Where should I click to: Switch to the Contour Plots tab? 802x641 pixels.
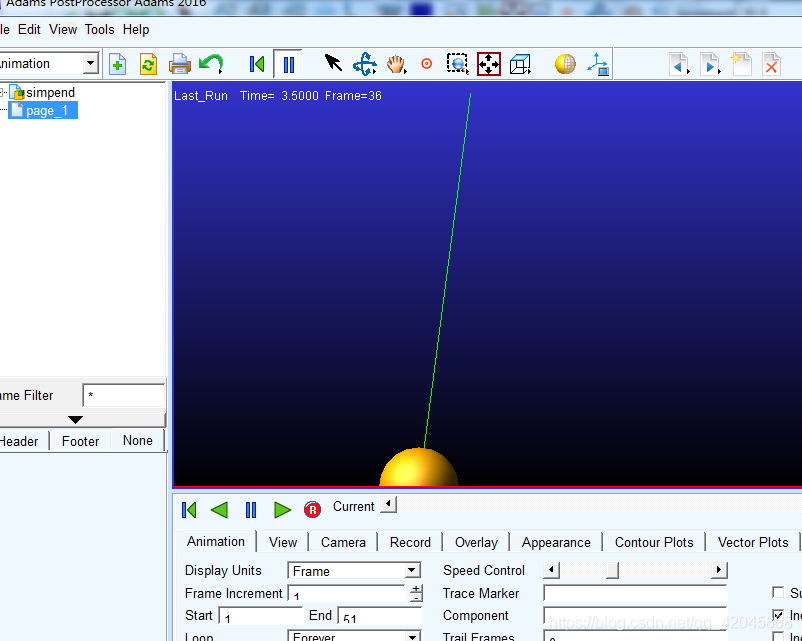tap(654, 542)
